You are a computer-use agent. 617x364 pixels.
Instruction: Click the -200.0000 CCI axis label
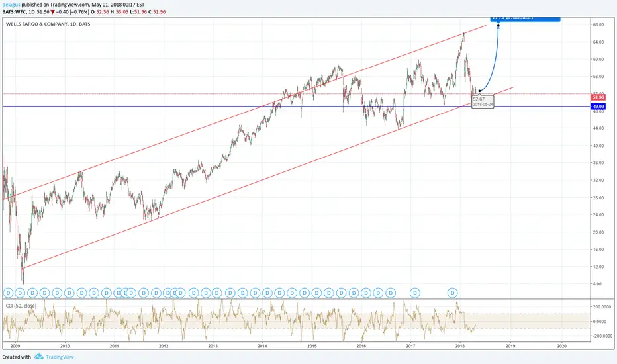coord(602,336)
